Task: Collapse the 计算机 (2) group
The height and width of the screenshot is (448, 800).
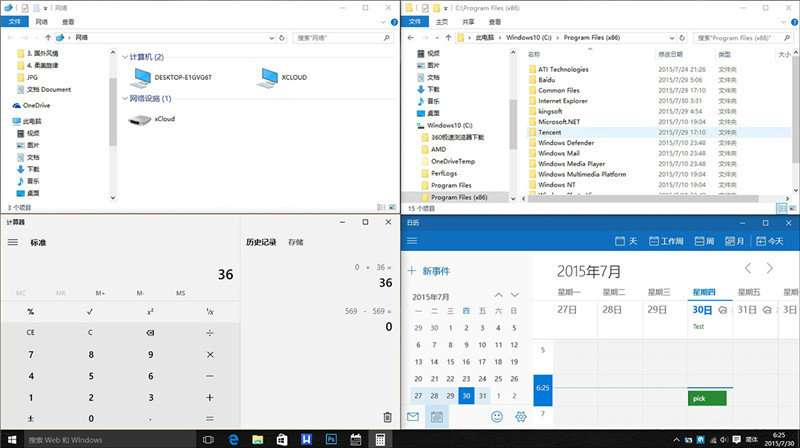Action: pyautogui.click(x=125, y=57)
